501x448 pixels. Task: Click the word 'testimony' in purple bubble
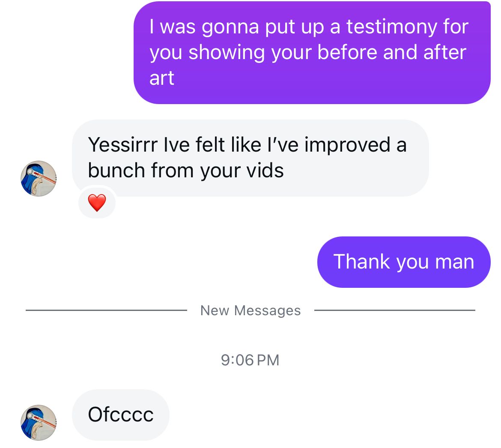[x=392, y=27]
